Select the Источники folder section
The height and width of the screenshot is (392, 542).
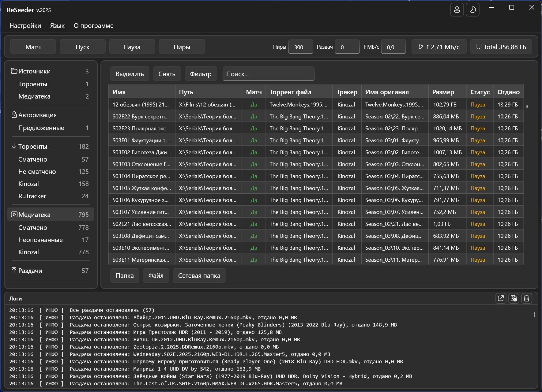pos(34,71)
